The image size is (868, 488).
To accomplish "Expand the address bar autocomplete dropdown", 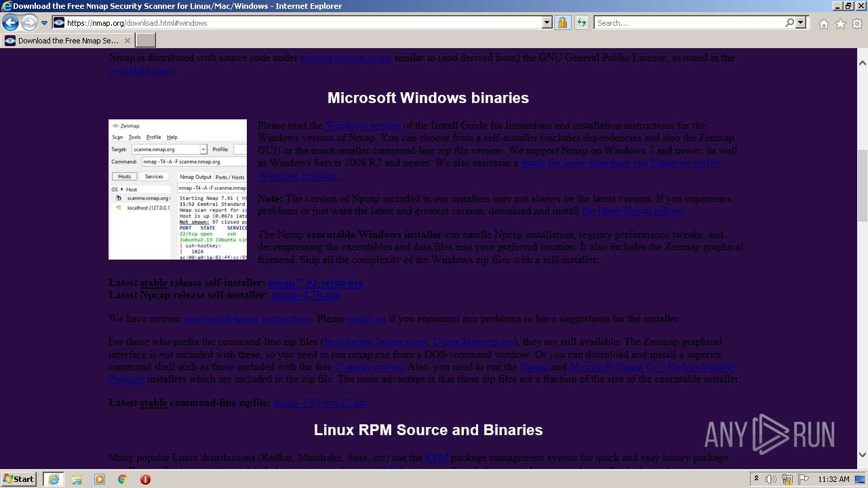I will (547, 23).
